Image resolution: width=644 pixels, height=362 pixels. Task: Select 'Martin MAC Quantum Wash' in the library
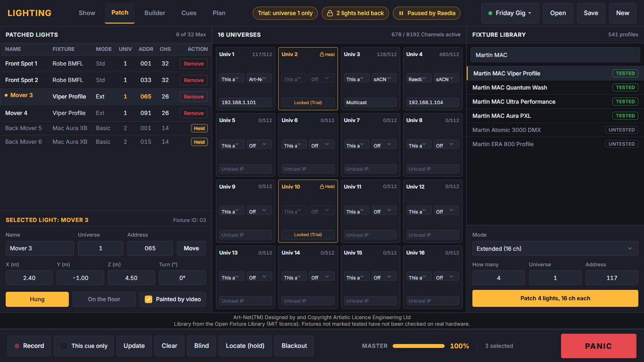pos(555,88)
